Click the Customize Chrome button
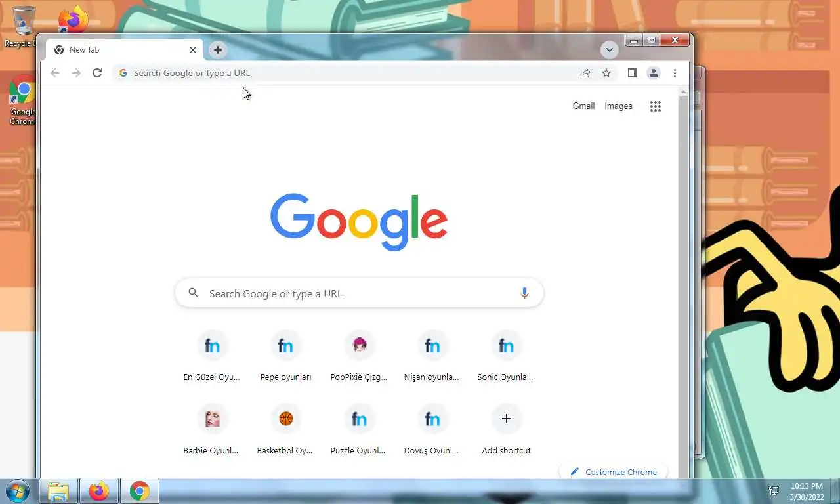 pyautogui.click(x=614, y=472)
